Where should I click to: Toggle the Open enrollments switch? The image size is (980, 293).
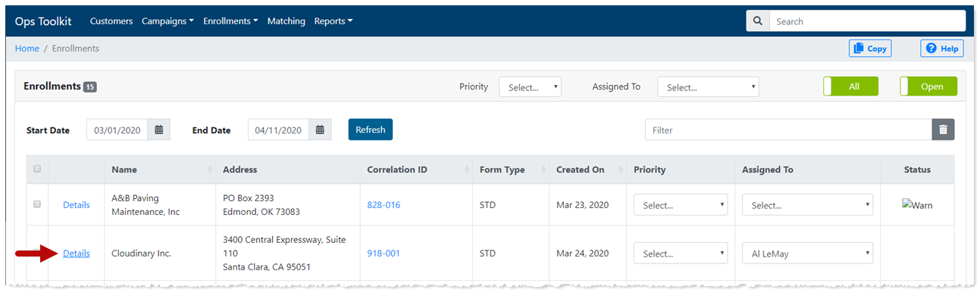click(x=928, y=87)
